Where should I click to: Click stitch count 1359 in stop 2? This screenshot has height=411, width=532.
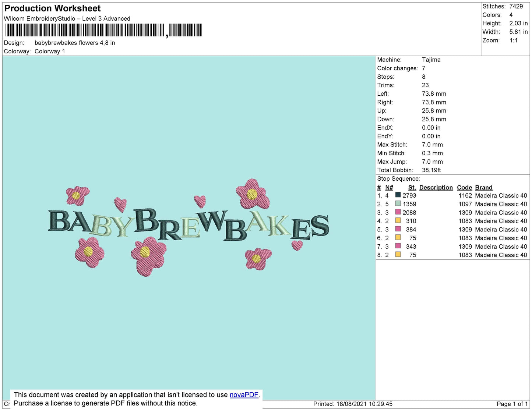coord(409,204)
